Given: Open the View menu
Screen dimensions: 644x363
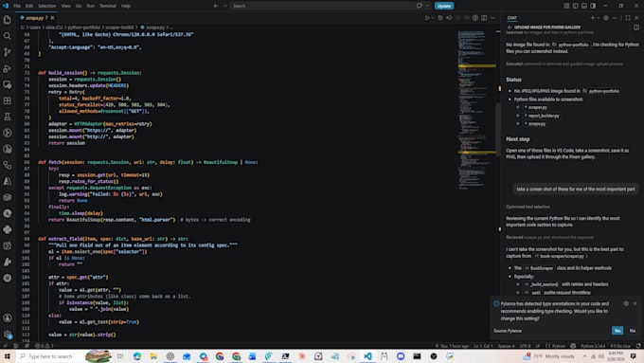Looking at the screenshot, I should [x=65, y=6].
